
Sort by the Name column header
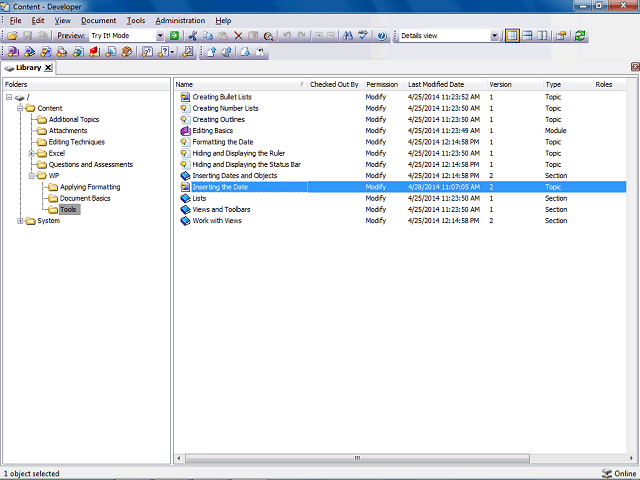click(x=241, y=84)
